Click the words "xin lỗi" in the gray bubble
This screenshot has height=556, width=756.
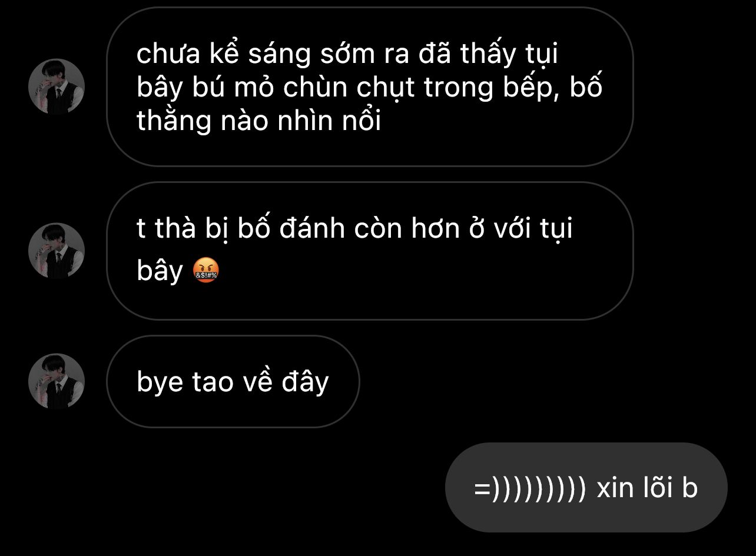click(x=635, y=488)
